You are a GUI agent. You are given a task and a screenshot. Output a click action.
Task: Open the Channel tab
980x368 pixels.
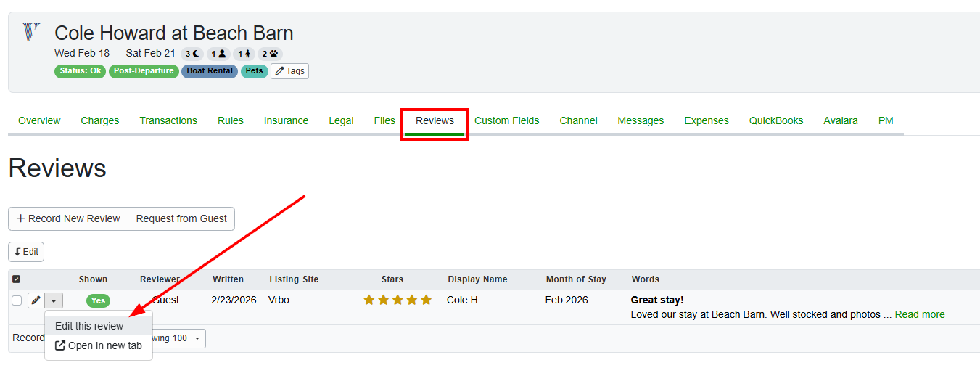(x=578, y=120)
